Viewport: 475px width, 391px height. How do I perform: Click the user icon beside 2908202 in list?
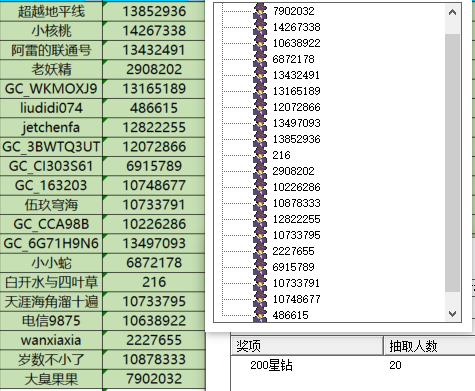[260, 171]
